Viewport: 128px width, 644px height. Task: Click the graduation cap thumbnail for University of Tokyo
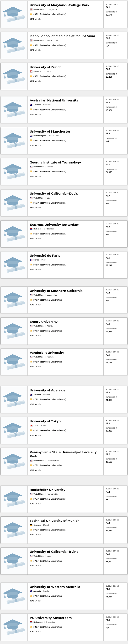coord(14,431)
